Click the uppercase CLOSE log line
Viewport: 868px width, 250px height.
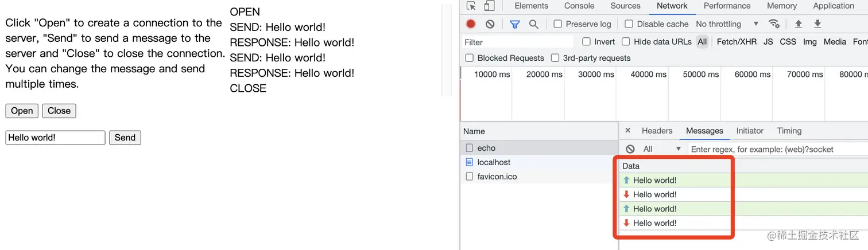(248, 88)
